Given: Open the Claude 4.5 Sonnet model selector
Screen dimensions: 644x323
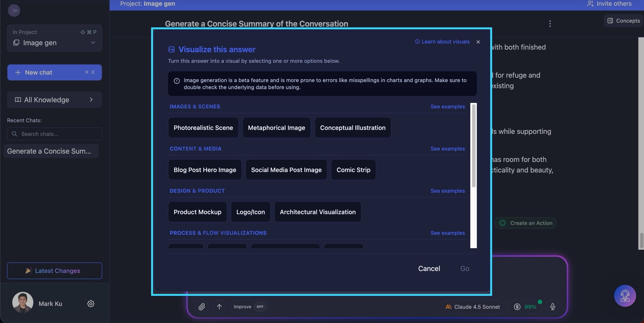Looking at the screenshot, I should coord(472,307).
